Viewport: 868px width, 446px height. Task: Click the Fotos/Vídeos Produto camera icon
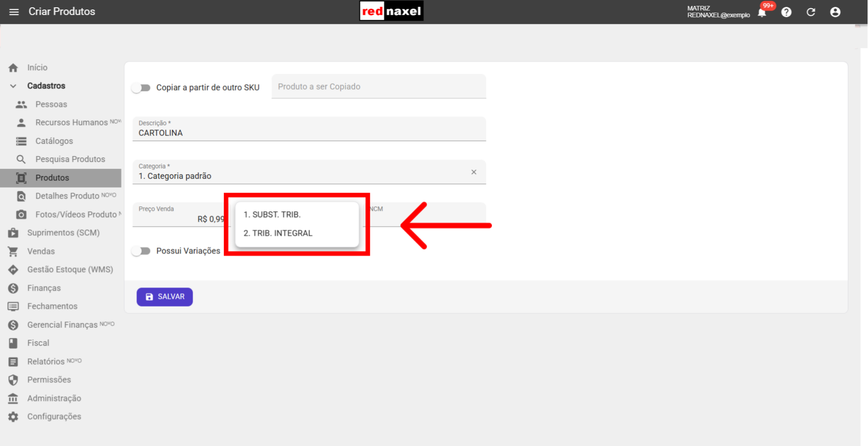click(x=21, y=214)
